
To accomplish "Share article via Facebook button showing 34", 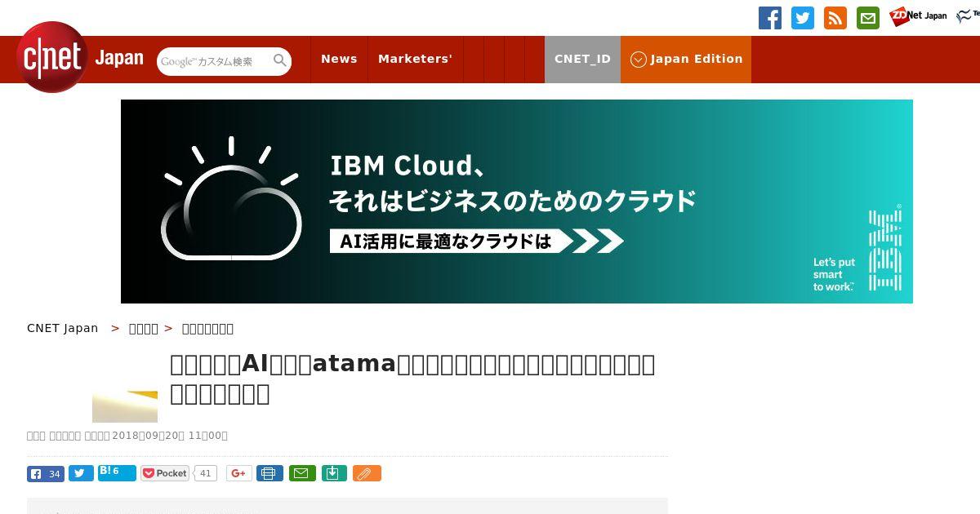I will 45,473.
